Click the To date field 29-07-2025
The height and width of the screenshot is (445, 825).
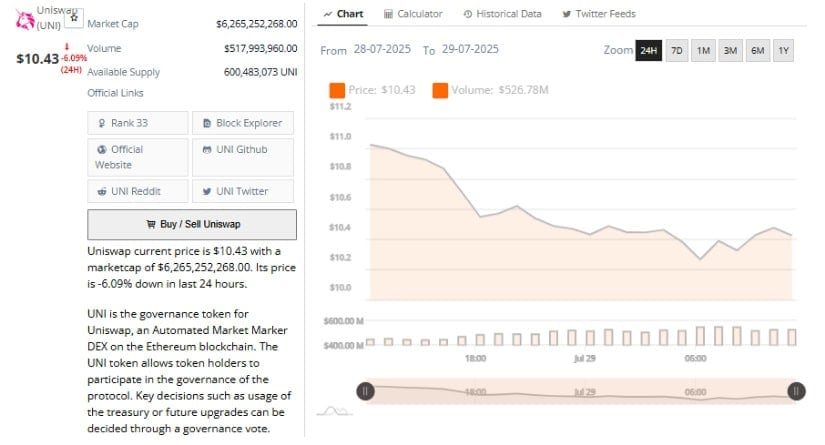click(x=470, y=49)
